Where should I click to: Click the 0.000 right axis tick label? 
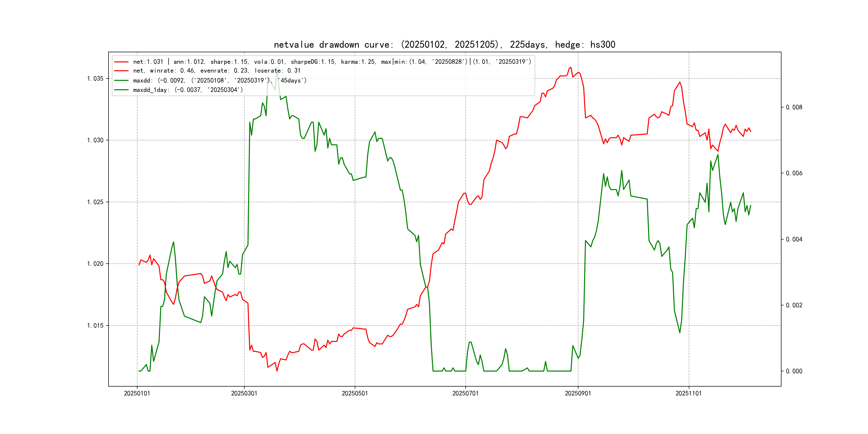(x=794, y=371)
